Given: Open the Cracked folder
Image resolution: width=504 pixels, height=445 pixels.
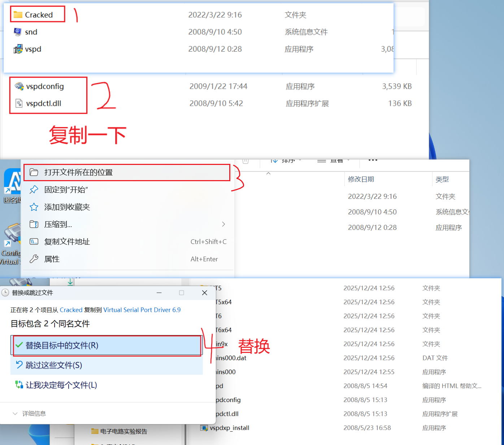Looking at the screenshot, I should pyautogui.click(x=39, y=15).
